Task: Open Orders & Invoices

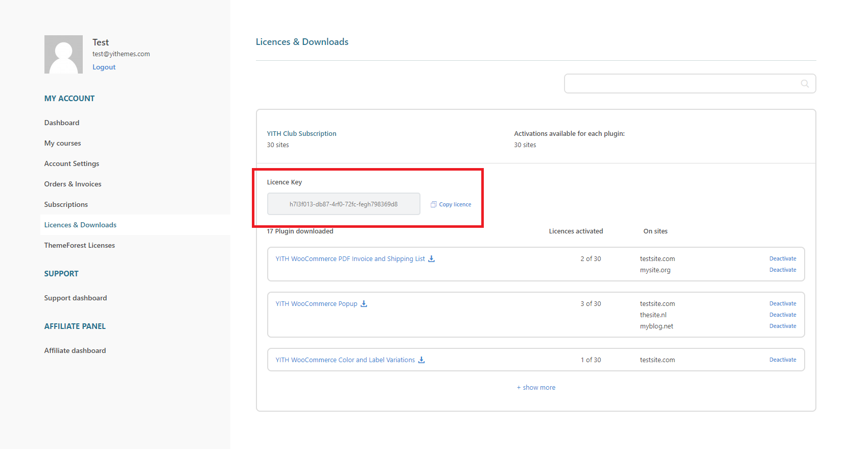Action: 73,184
